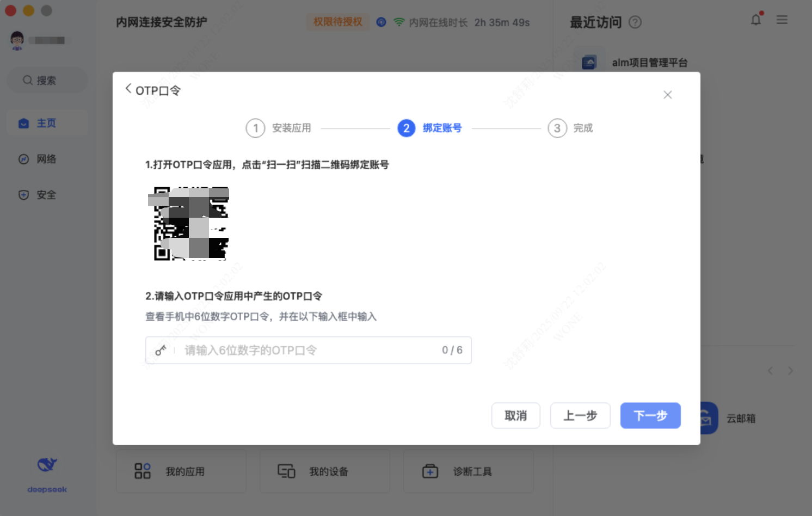Select step 1 安装应用

click(x=278, y=128)
